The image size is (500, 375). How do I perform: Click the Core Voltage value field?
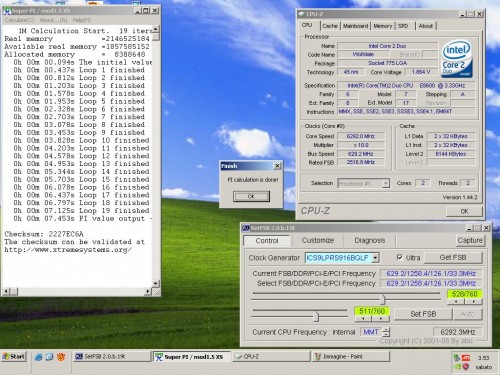pos(421,72)
